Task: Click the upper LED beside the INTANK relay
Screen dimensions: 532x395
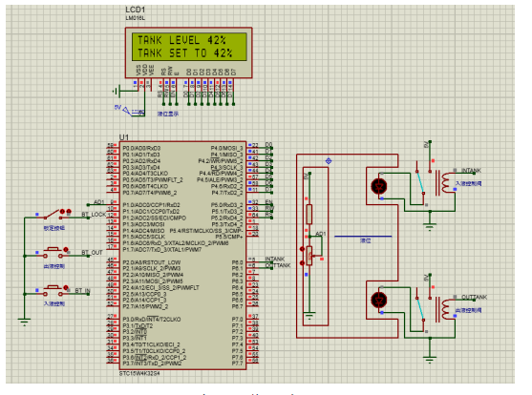Action: (379, 186)
